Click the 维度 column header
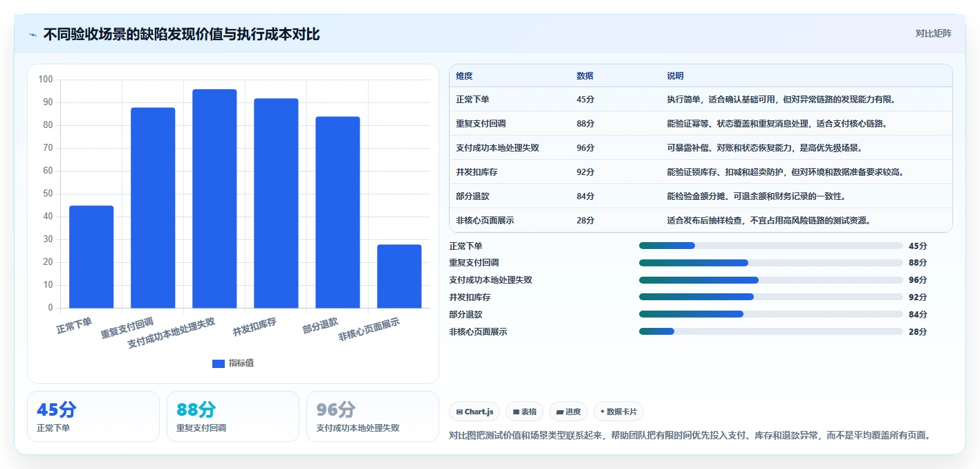This screenshot has width=980, height=469. point(465,76)
